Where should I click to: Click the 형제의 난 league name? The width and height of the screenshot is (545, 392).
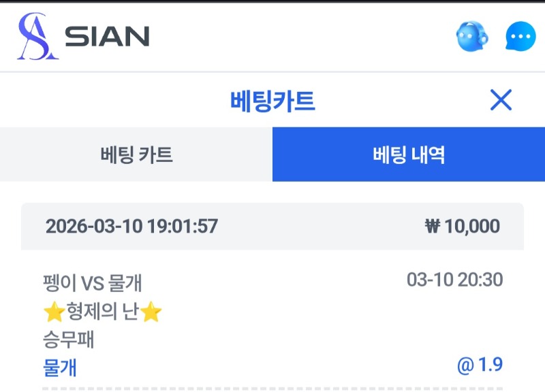click(x=102, y=312)
